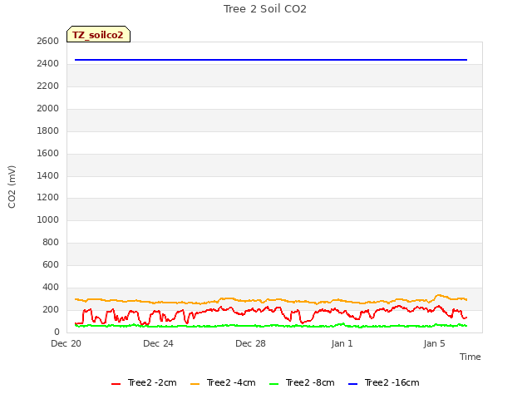Click the 0 y-axis tick label
Viewport: 532px width, 399px height.
click(57, 332)
